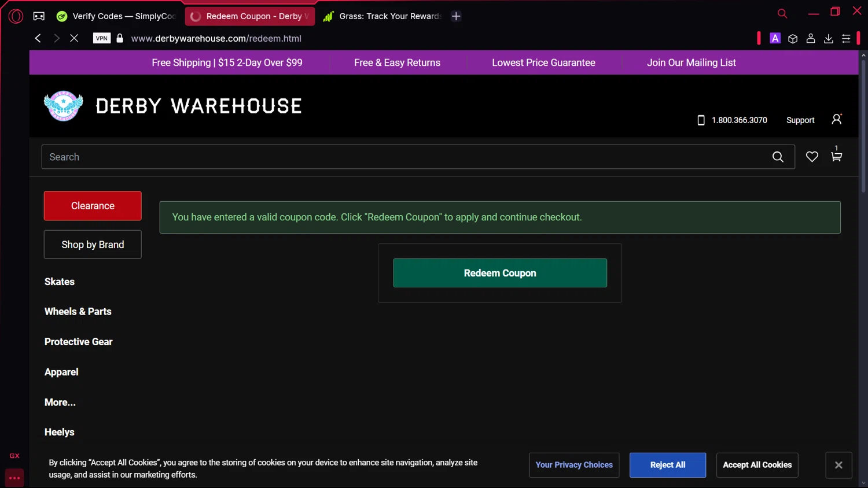The image size is (868, 488).
Task: Click the page vertical scrollbar
Action: (863, 126)
